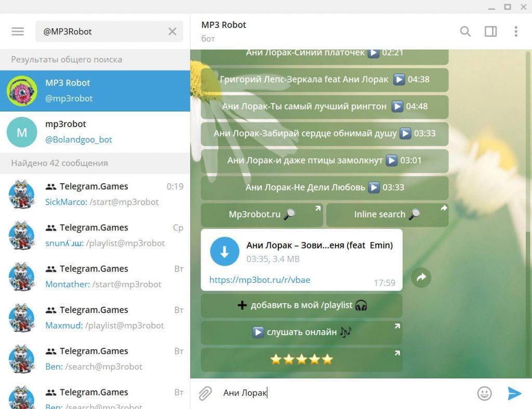
Task: Open the Mp3robot.ru website button
Action: tap(262, 215)
